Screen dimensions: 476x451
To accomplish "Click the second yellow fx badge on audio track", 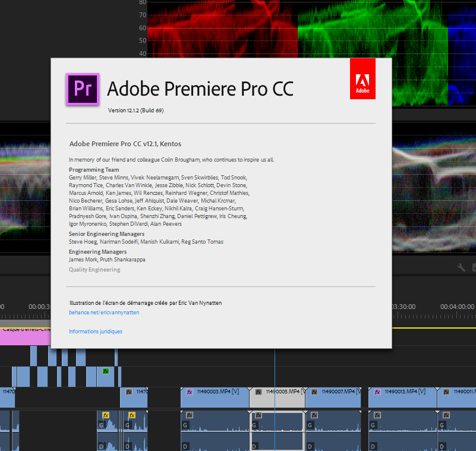I will point(132,415).
